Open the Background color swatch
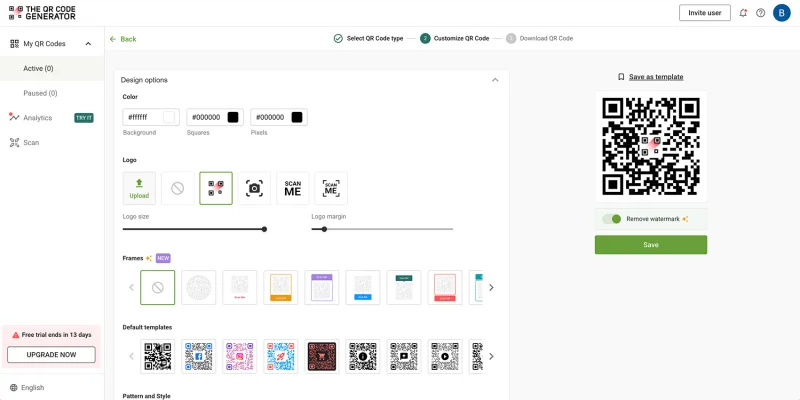The width and height of the screenshot is (800, 400). 169,117
